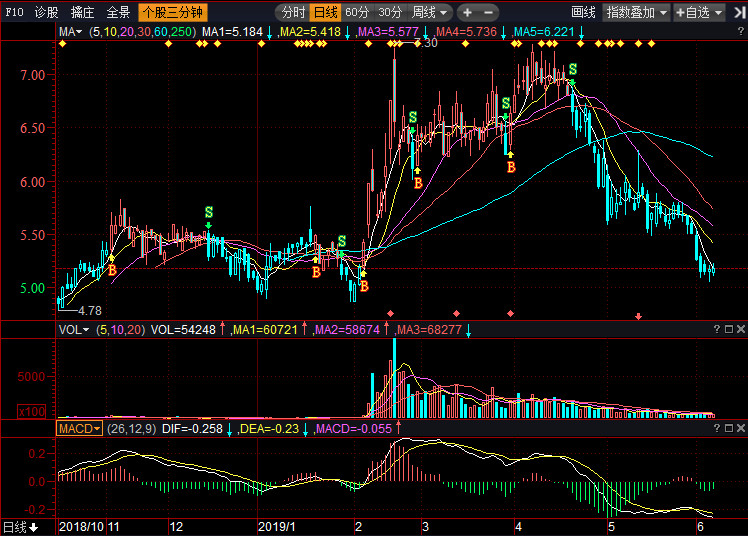Open the MACD indicator dropdown
748x536 pixels.
80,429
